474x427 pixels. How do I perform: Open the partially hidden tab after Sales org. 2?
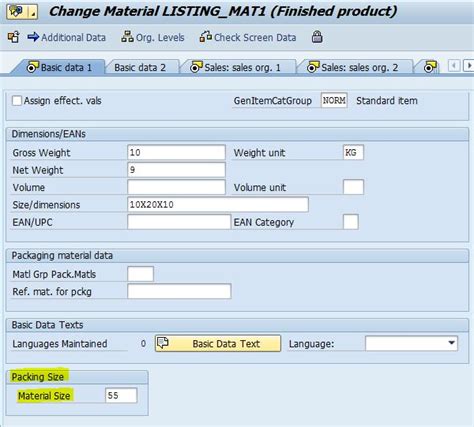[430, 68]
